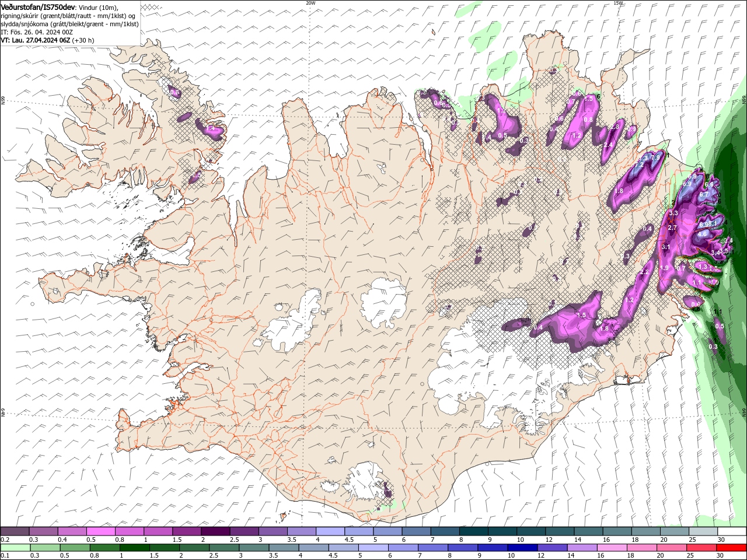Click the darkest purple 2–2.5 snow legend swatch
The height and width of the screenshot is (560, 747).
tap(215, 531)
